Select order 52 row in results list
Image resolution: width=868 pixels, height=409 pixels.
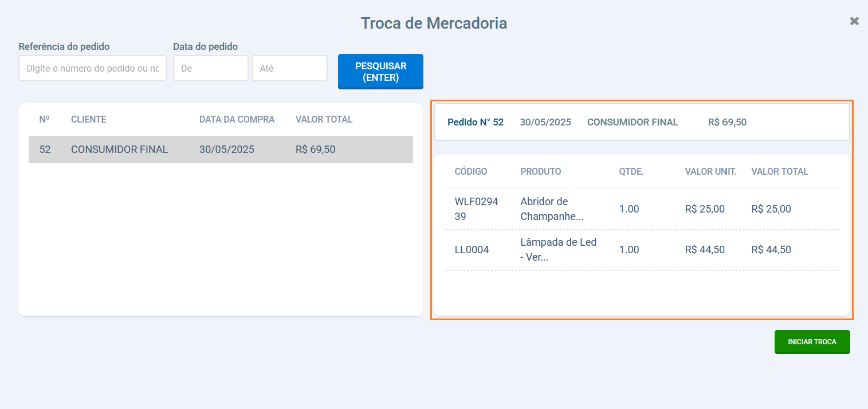pos(221,150)
